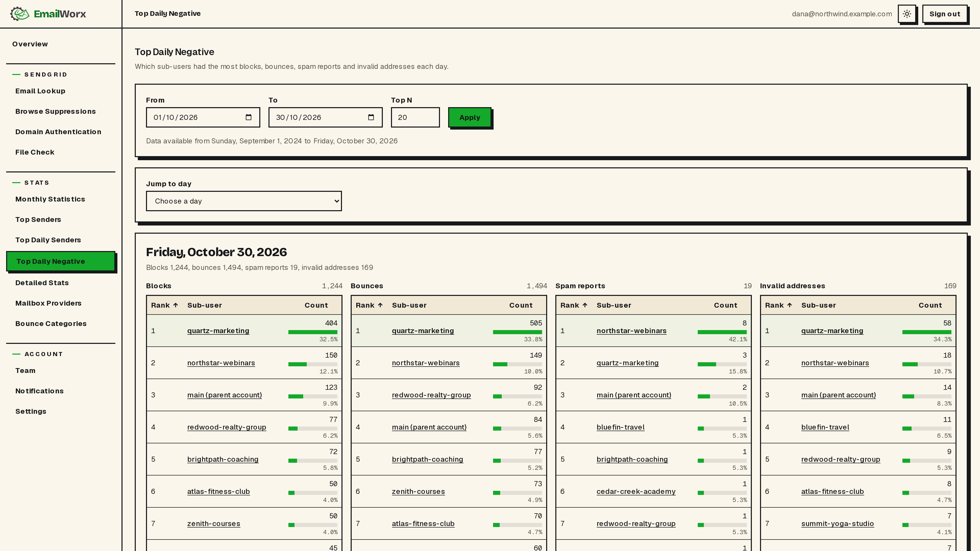
Task: Click Invalid addresses total count 169
Action: click(x=950, y=286)
